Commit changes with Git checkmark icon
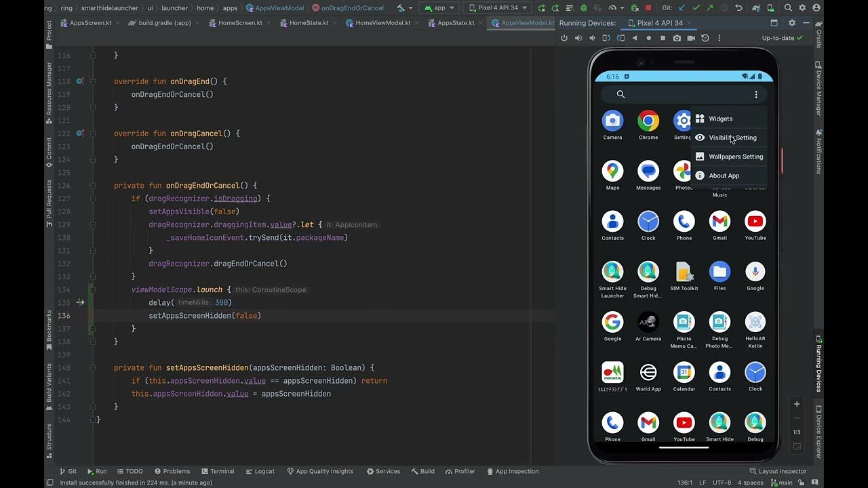 pyautogui.click(x=696, y=8)
